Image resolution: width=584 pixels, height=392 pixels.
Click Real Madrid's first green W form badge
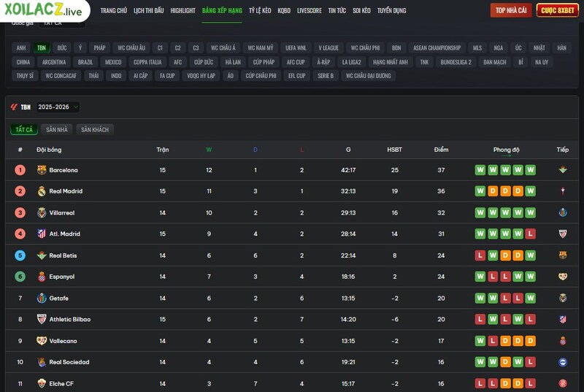coord(480,191)
